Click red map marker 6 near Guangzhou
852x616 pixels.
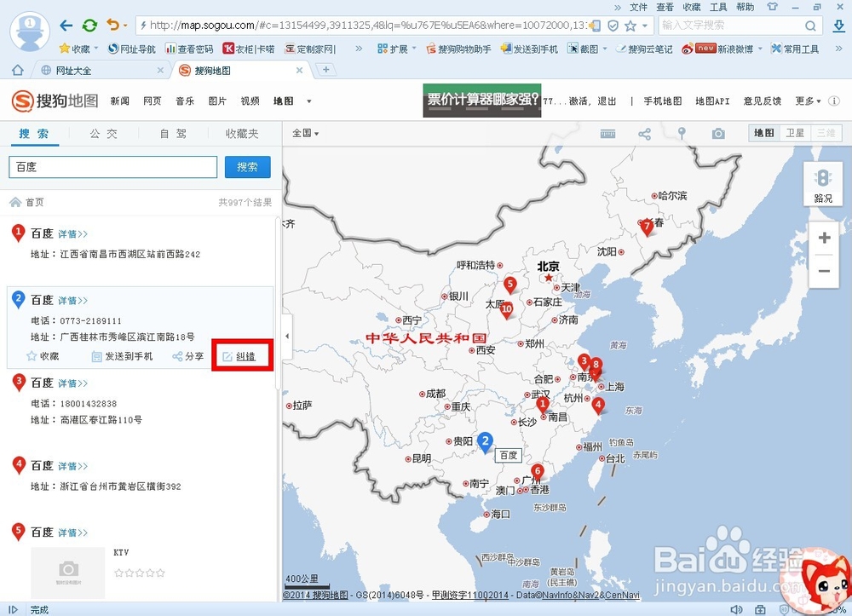coord(538,473)
